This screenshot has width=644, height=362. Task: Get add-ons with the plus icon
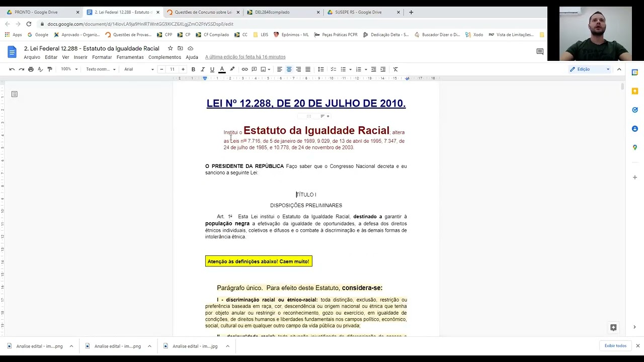[x=635, y=177]
